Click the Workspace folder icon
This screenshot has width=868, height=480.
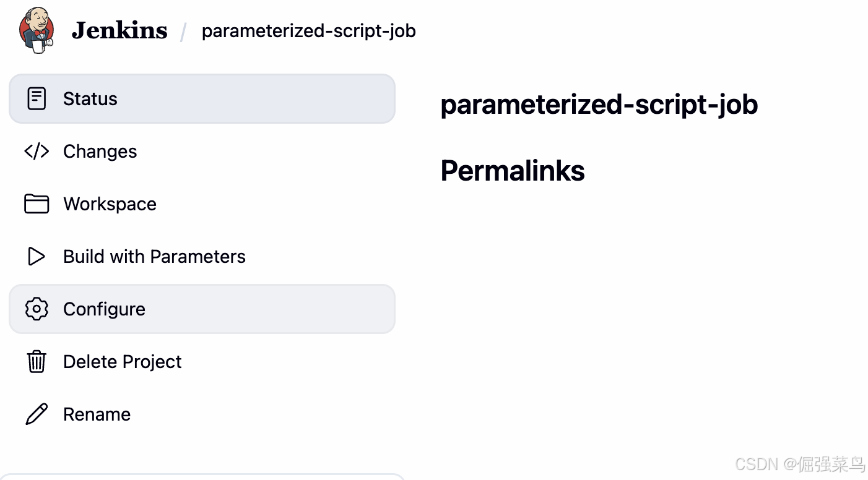point(37,204)
